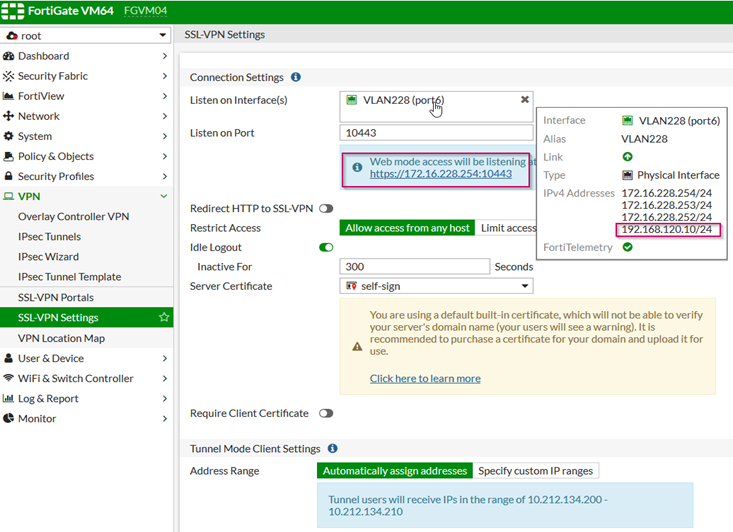Open the root VDOM dropdown
This screenshot has height=532, width=733.
click(86, 35)
